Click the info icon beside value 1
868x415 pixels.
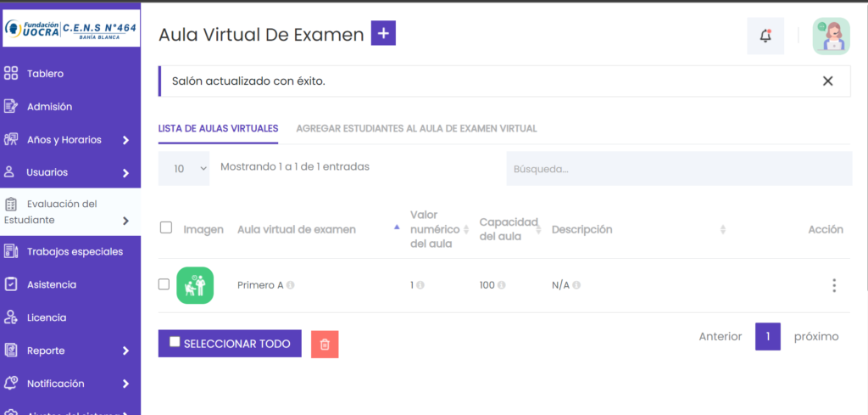coord(420,285)
